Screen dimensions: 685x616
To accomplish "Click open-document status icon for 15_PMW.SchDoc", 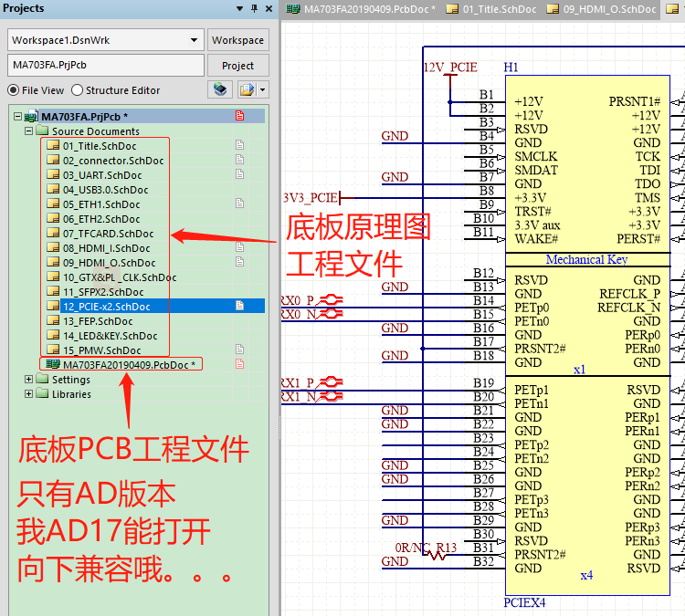I will click(239, 350).
